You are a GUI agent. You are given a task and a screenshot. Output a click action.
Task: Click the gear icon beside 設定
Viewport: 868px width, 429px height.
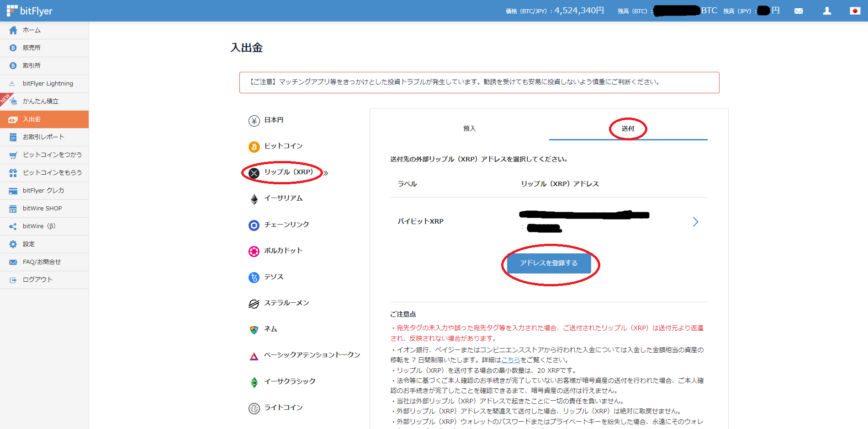click(x=13, y=244)
